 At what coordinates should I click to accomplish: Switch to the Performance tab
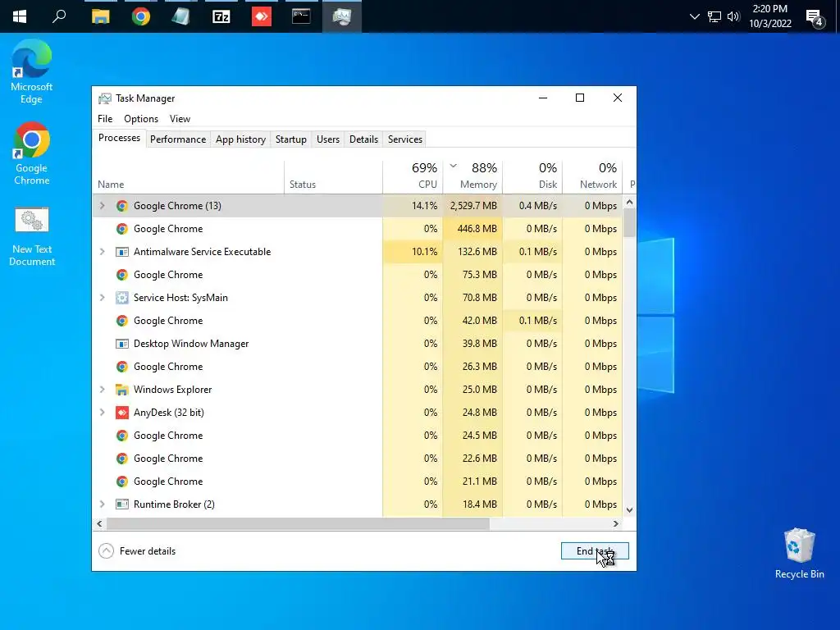[178, 139]
